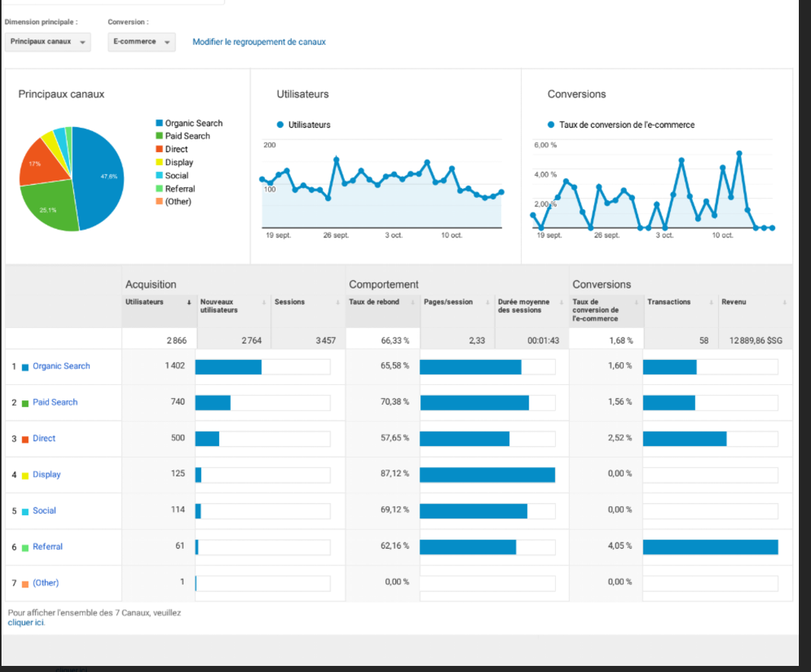This screenshot has width=811, height=672.
Task: Open the Paid Search channel row link
Action: [55, 402]
